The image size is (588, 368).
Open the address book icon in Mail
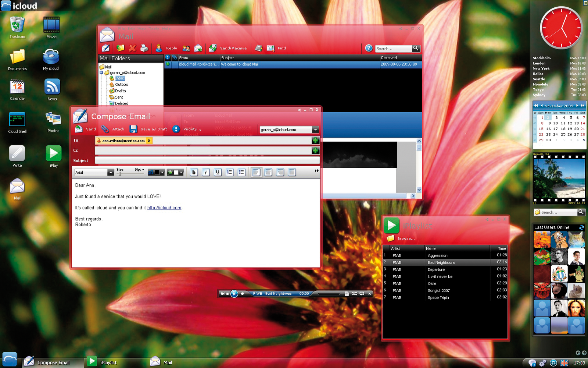[x=259, y=48]
